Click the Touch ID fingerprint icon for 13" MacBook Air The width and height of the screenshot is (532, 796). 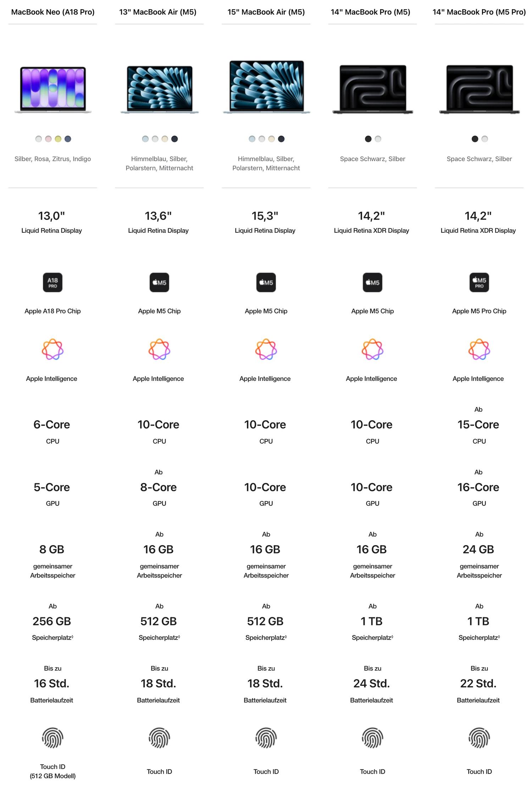(x=159, y=738)
